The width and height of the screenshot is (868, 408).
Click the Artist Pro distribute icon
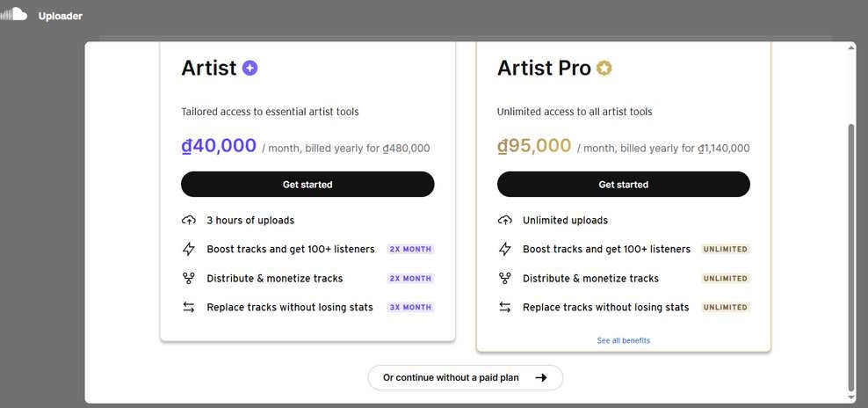tap(504, 278)
